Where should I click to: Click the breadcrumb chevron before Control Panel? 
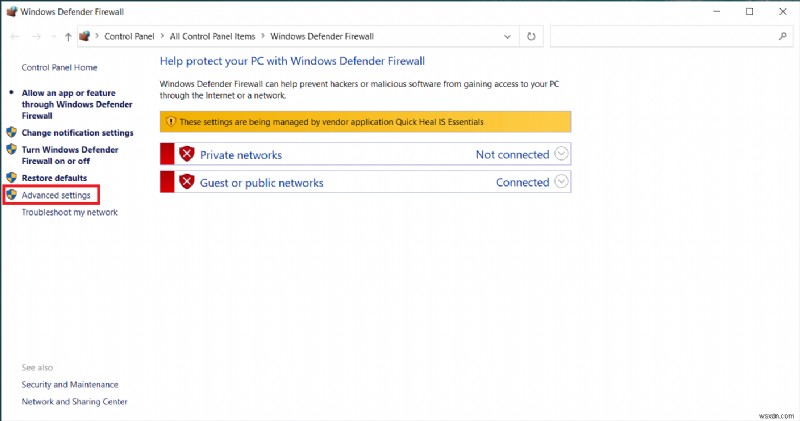97,36
